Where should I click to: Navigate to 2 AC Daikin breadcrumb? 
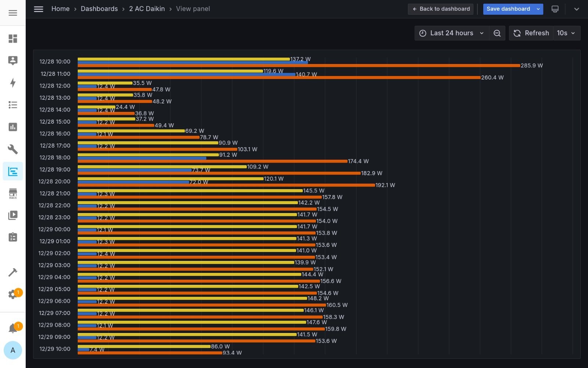tap(147, 9)
